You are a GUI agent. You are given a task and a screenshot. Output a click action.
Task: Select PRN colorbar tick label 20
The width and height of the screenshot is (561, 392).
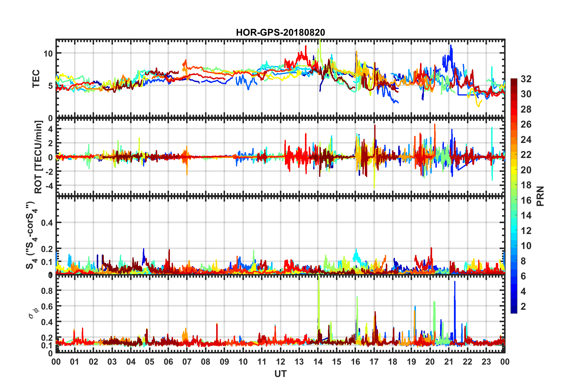[x=526, y=170]
